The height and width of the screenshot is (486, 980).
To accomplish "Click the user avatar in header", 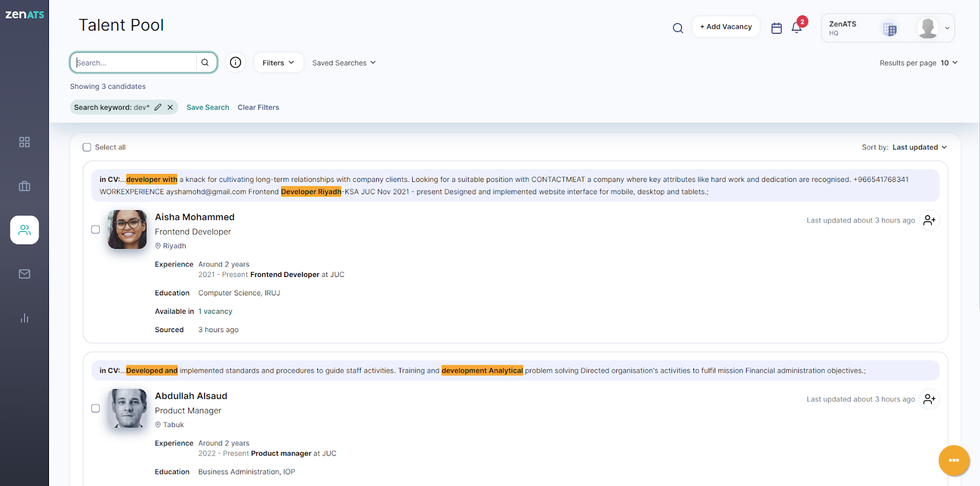I will pos(928,28).
